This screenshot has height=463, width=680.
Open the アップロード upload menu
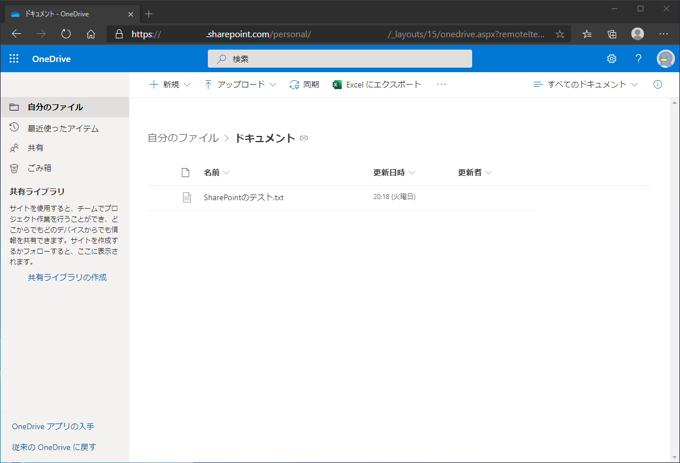click(x=240, y=85)
